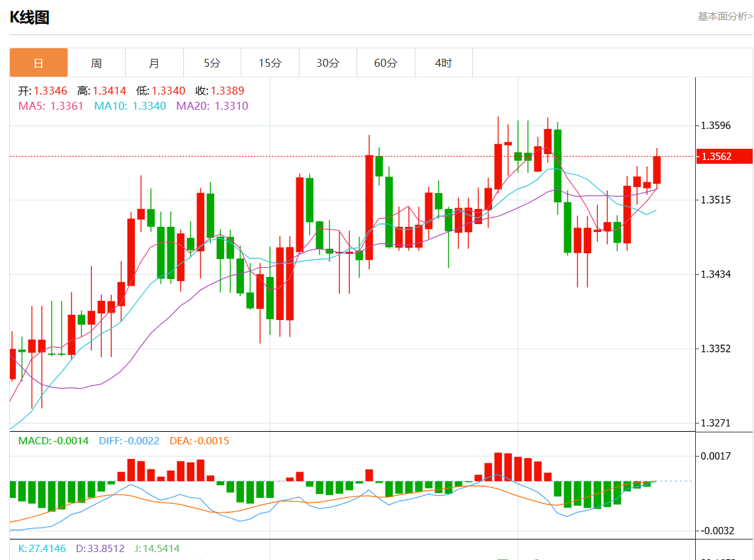Click the 开:1.3346 open price value

tap(43, 91)
